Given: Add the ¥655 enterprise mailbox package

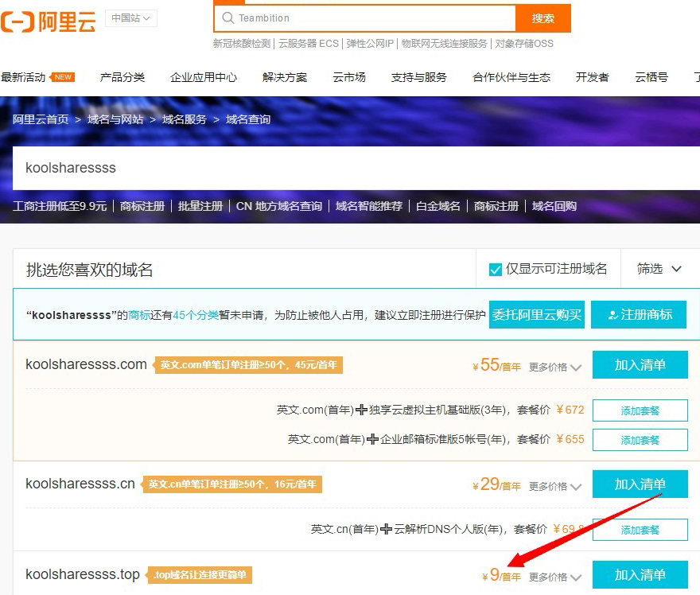Looking at the screenshot, I should (x=640, y=440).
